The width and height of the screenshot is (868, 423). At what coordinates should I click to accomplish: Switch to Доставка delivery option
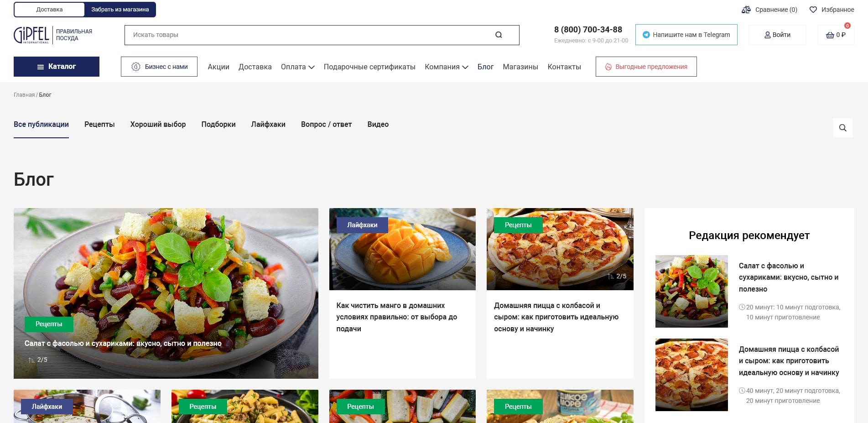click(x=49, y=10)
